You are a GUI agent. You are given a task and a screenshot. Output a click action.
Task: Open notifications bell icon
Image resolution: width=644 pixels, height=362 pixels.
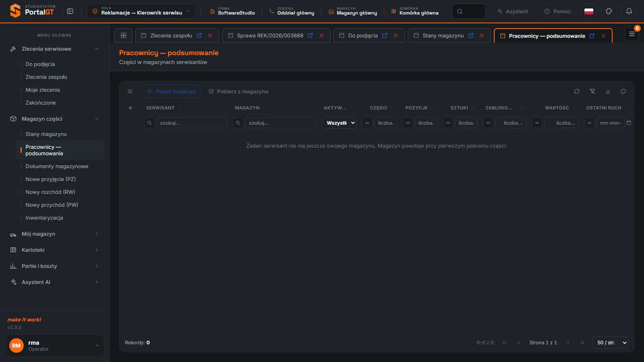point(629,11)
